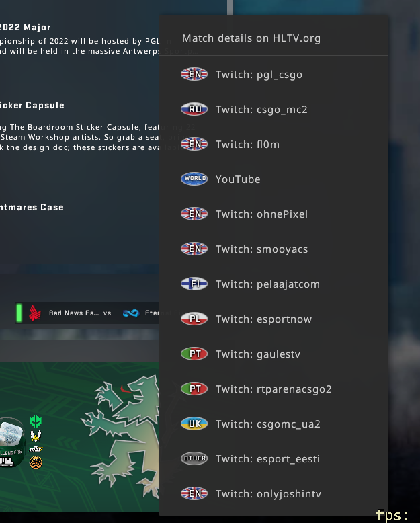Click the PT flag badge beside rtparenacsgo2
Viewport: 420px width, 523px height.
click(194, 389)
